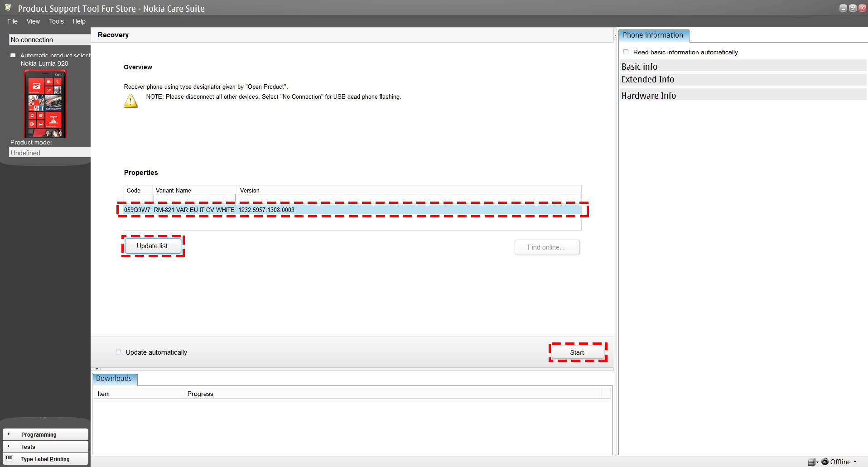
Task: Expand the Tests group arrow
Action: [9, 446]
